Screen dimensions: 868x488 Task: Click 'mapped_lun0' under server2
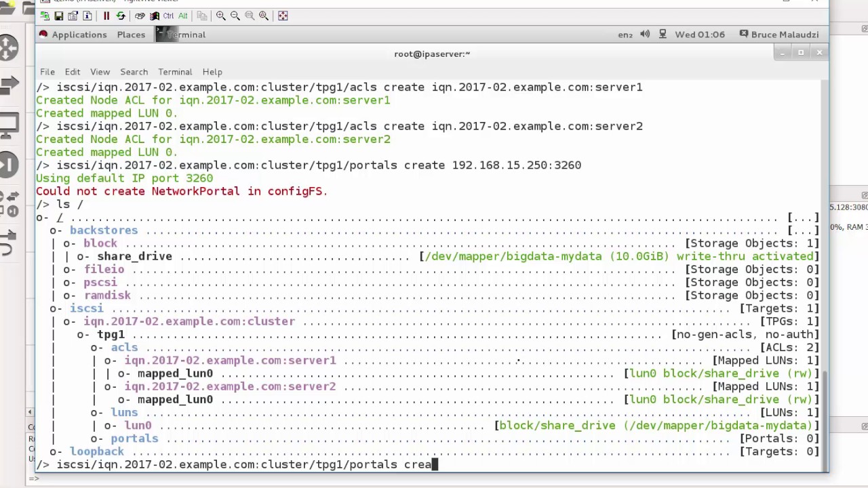tap(175, 400)
